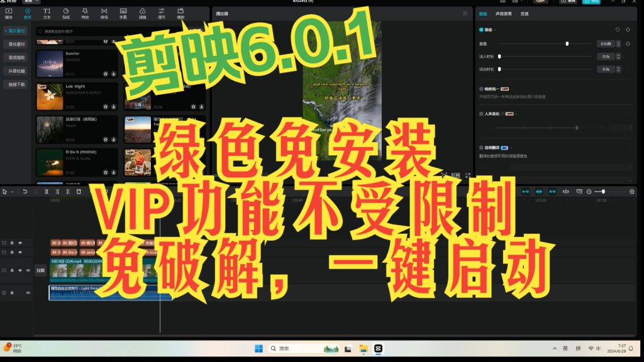The image size is (644, 362).
Task: Open the 滤镜 (Filters) panel icon
Action: coord(144,13)
